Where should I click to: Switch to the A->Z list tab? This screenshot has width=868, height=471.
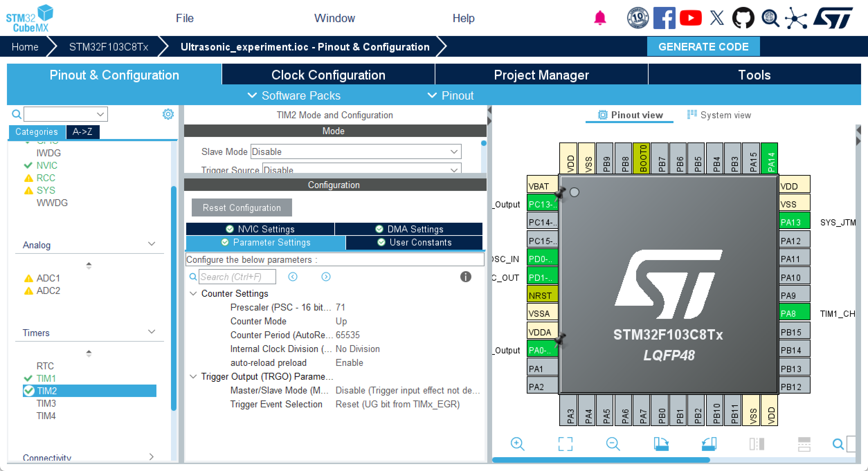pyautogui.click(x=82, y=132)
